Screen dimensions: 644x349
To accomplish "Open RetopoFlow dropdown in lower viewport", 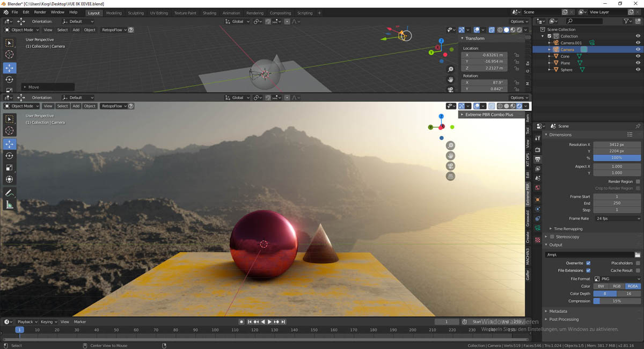I will click(x=113, y=106).
